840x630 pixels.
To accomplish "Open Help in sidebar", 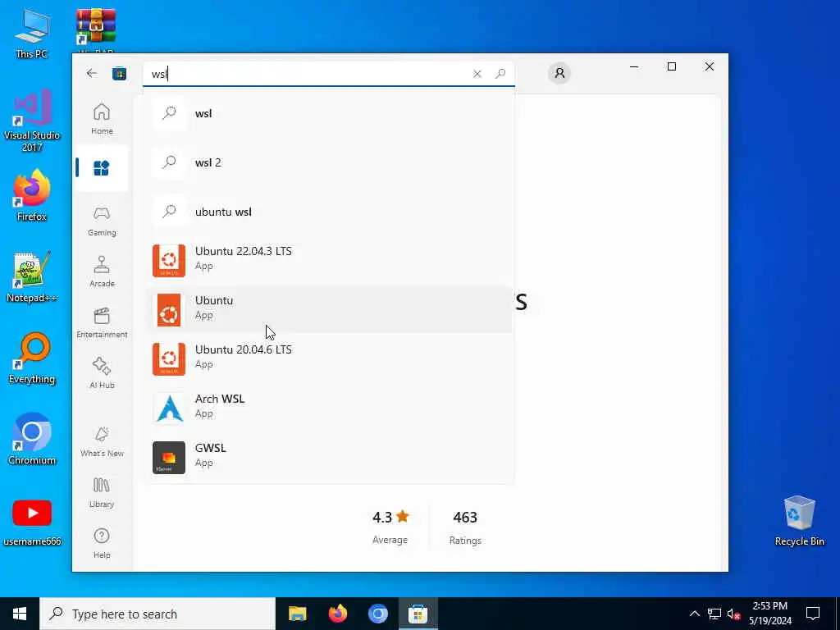I will click(x=102, y=543).
